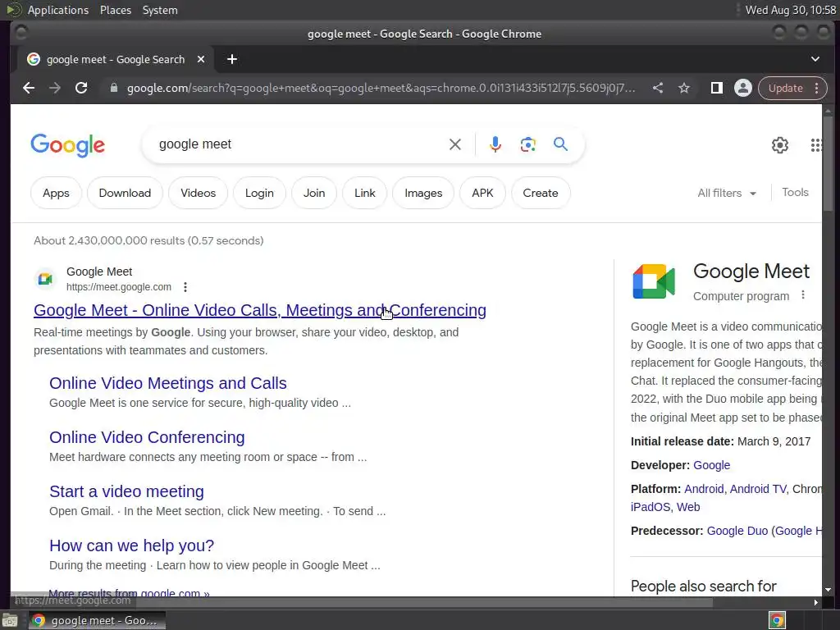Open the Google apps grid icon

(816, 144)
